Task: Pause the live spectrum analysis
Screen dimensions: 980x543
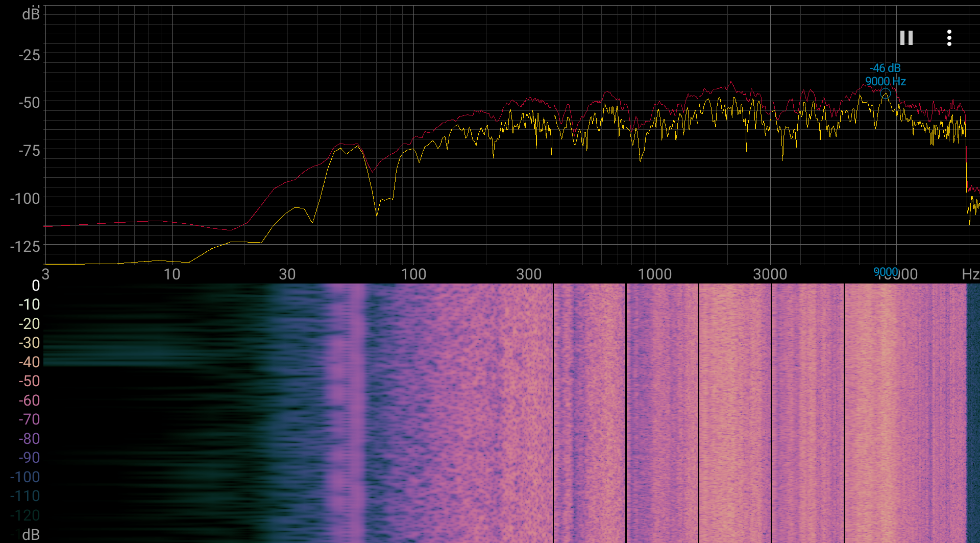Action: pos(906,38)
